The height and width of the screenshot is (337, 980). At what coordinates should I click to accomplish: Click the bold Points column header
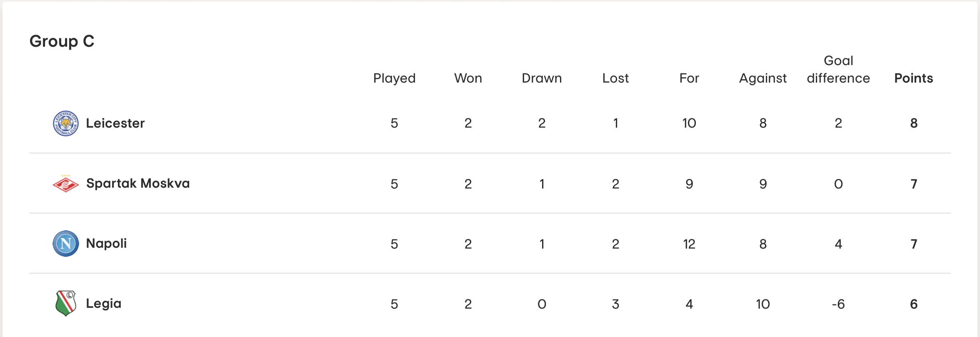click(914, 78)
